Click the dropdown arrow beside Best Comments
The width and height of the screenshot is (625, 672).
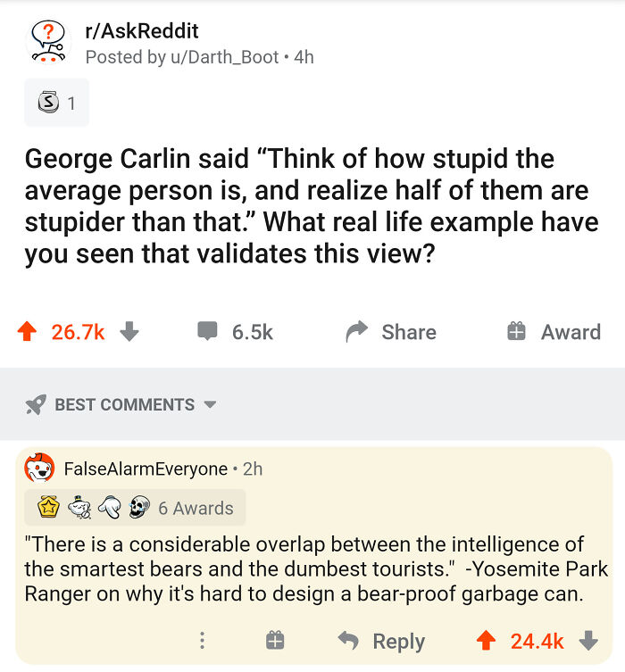(x=210, y=404)
